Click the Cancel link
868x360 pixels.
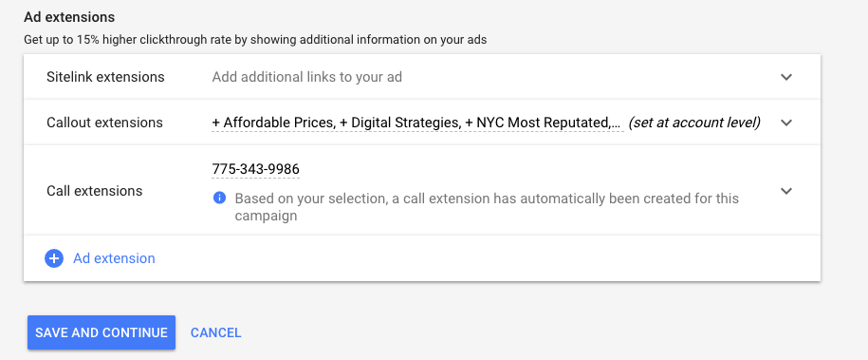click(x=216, y=332)
